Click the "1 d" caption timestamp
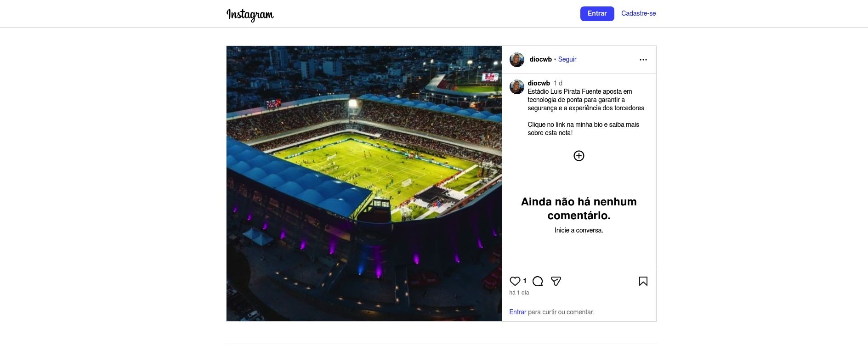The height and width of the screenshot is (363, 868). [558, 83]
